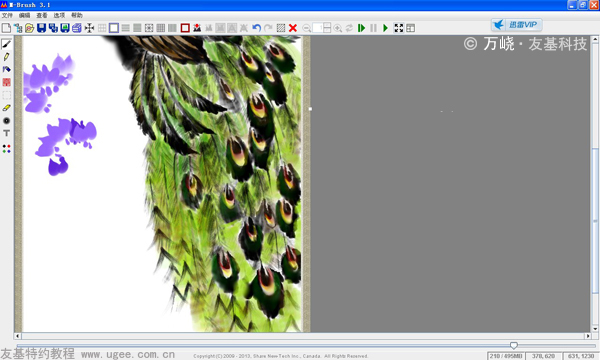Delete using the red X icon
600x360 pixels.
(x=293, y=28)
